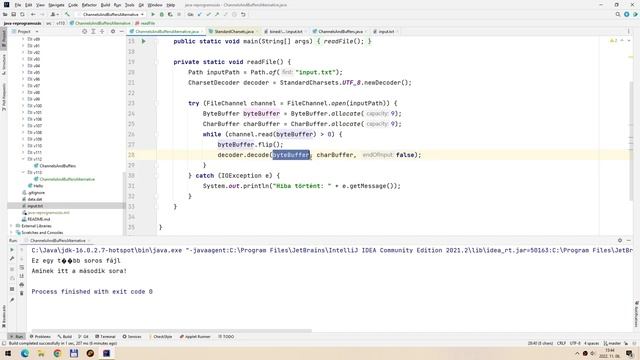Image resolution: width=640 pixels, height=360 pixels.
Task: Switch to the last input.txt editor tab
Action: [386, 31]
